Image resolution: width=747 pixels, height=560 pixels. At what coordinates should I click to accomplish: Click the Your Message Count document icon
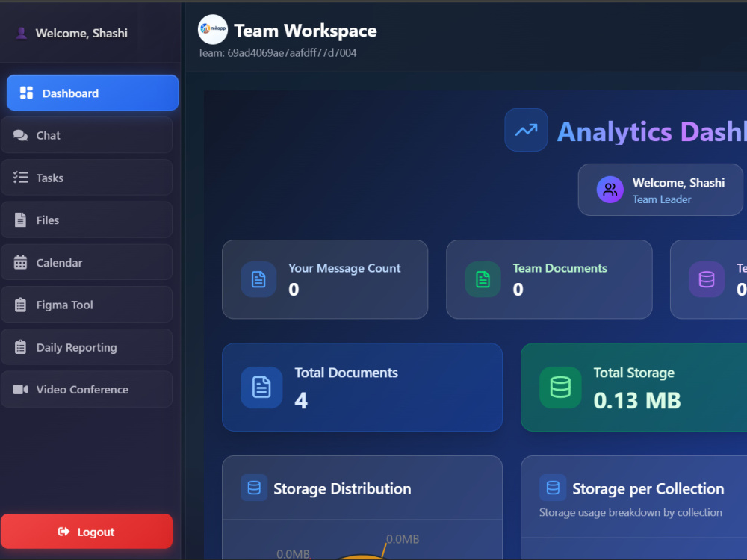click(x=258, y=279)
